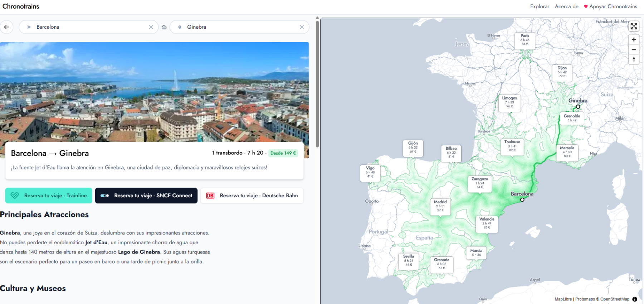The image size is (644, 304).
Task: Open the Explorar menu item
Action: pyautogui.click(x=540, y=6)
